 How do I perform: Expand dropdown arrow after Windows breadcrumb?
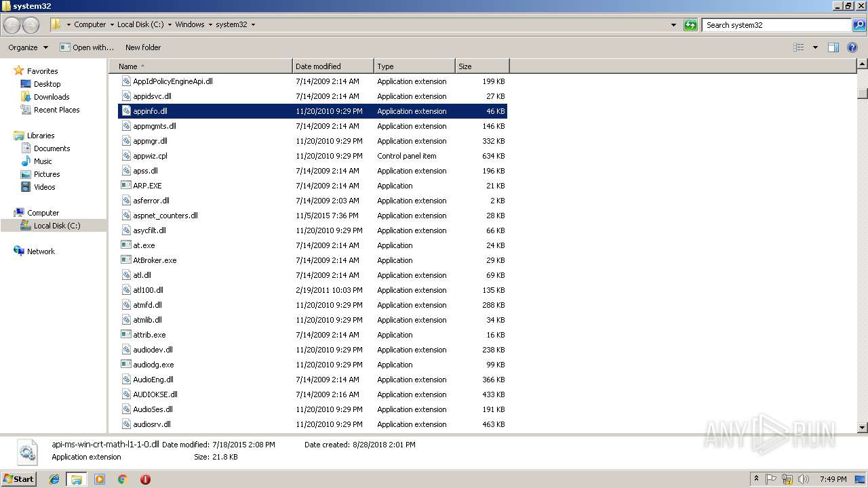click(210, 25)
